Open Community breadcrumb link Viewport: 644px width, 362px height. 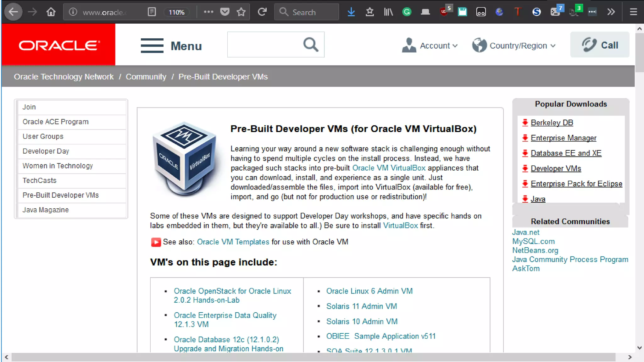[146, 77]
